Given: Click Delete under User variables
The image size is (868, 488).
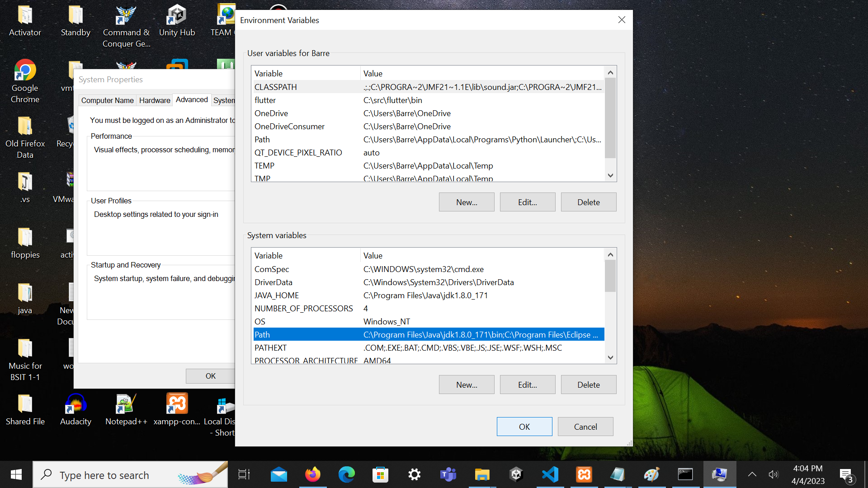Looking at the screenshot, I should (589, 202).
